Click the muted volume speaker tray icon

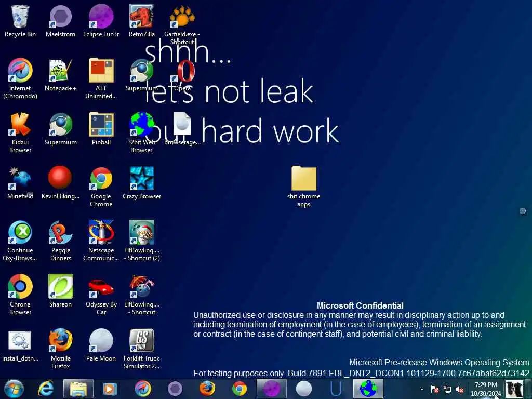(x=460, y=389)
